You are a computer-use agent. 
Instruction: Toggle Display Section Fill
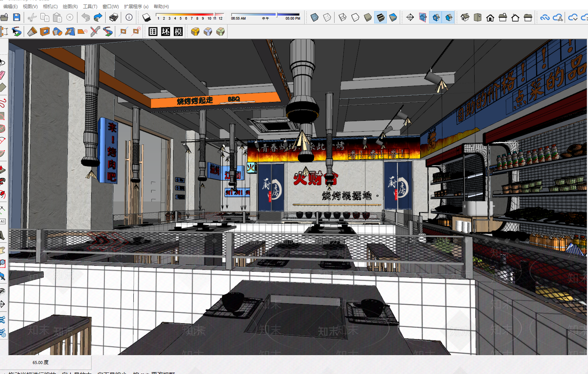tap(449, 17)
